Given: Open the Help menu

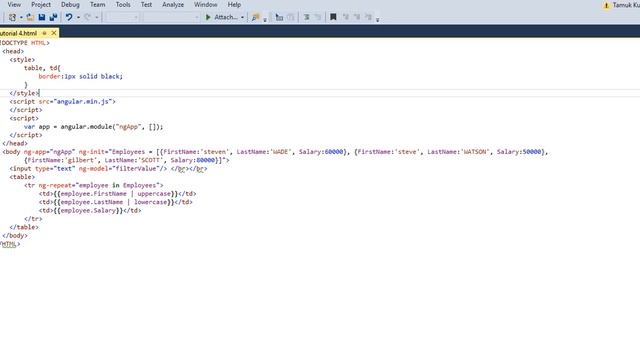Looking at the screenshot, I should (234, 4).
